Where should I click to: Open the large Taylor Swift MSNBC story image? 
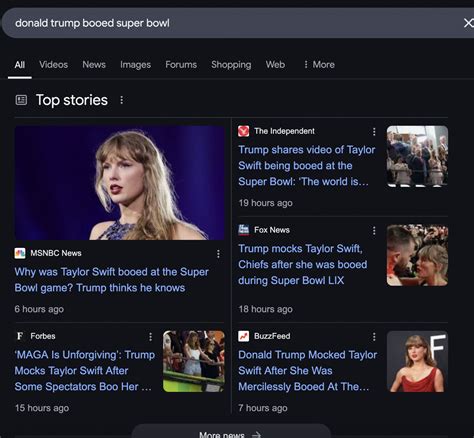[x=119, y=183]
